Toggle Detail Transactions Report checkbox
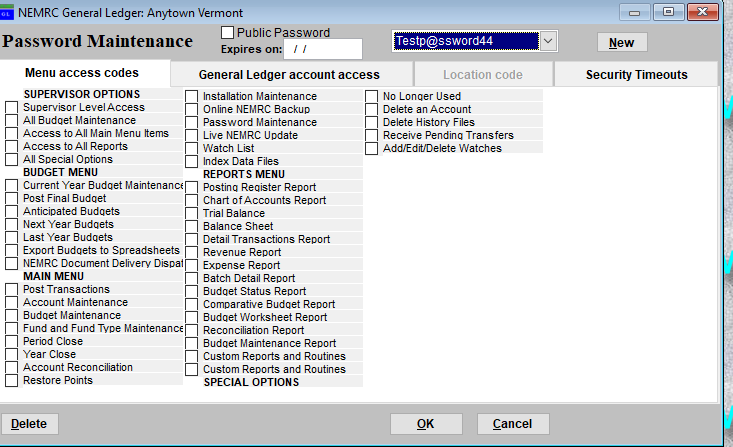733x447 pixels. click(192, 239)
